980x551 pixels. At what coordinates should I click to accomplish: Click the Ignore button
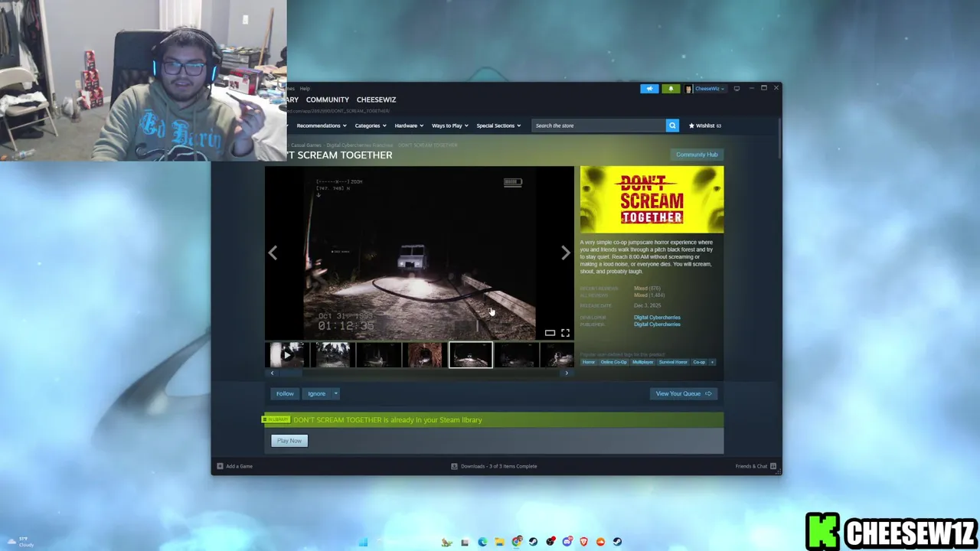click(316, 393)
